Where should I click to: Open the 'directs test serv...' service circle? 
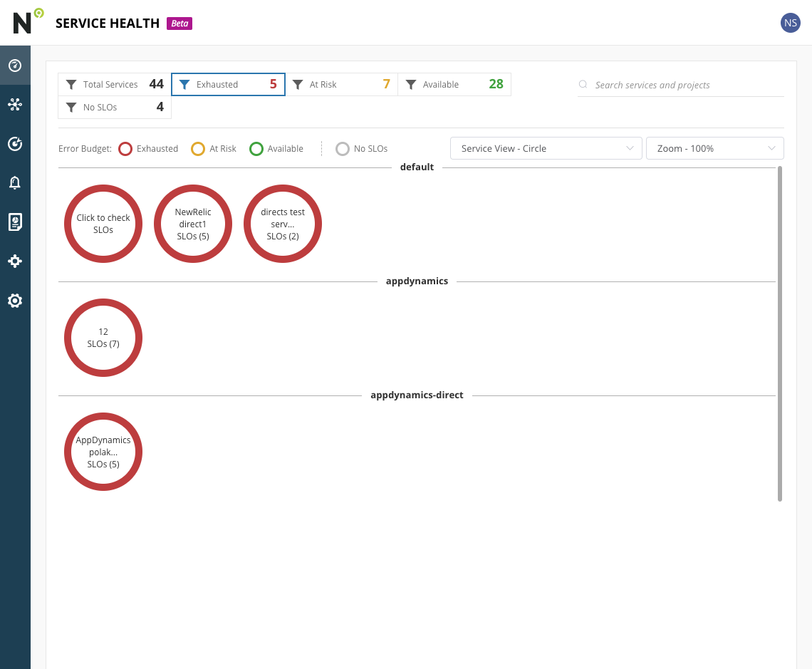[x=283, y=224]
